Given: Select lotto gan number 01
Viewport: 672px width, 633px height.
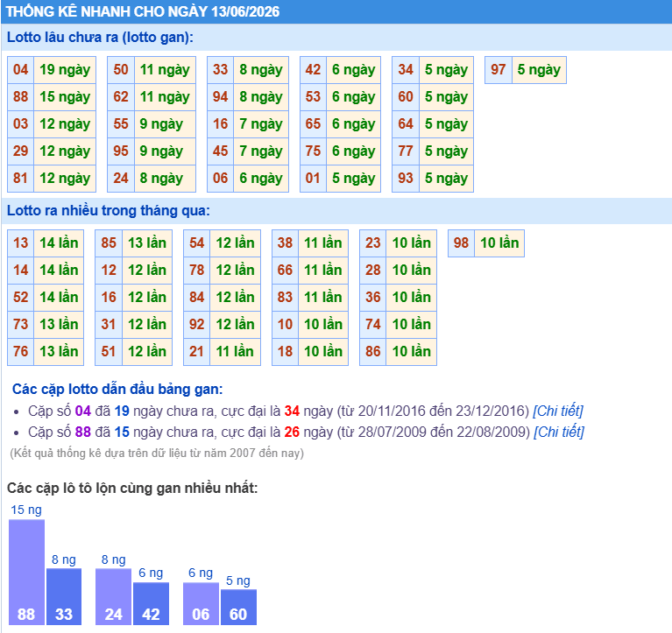Looking at the screenshot, I should [x=313, y=178].
